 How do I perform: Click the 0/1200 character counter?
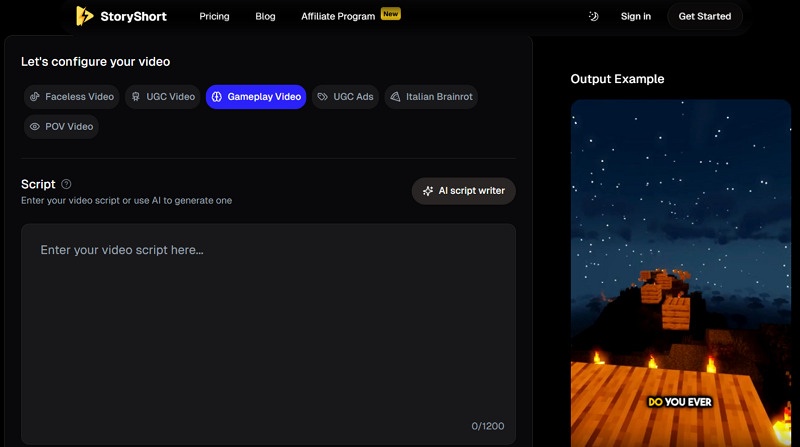488,426
